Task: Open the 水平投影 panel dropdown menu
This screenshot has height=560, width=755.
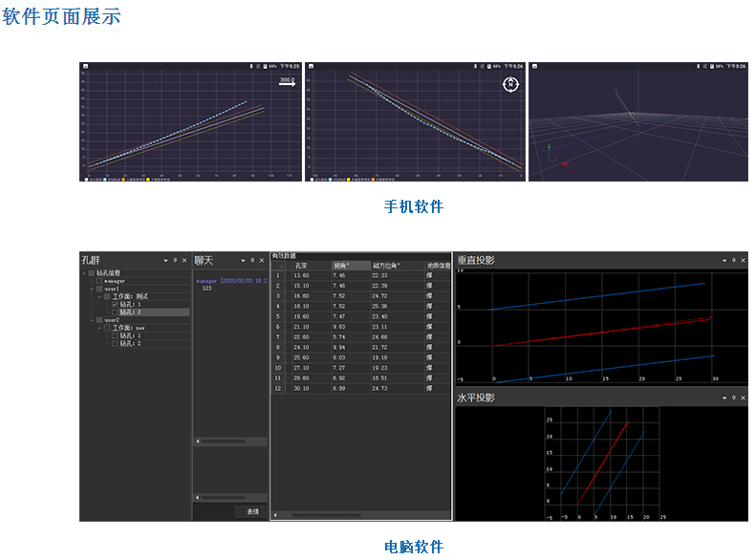Action: [x=724, y=398]
